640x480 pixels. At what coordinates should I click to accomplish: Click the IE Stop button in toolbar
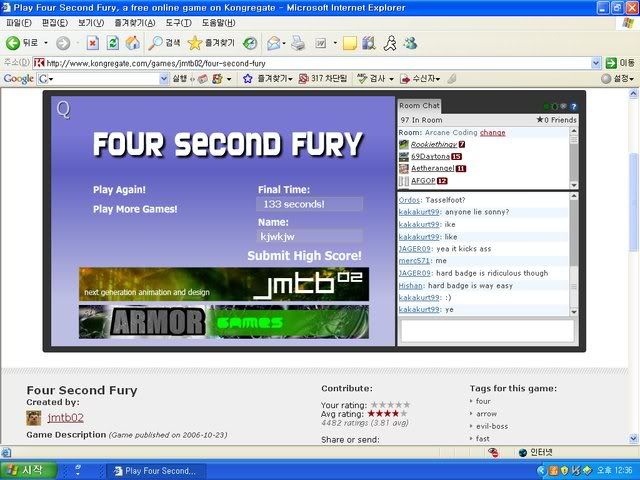point(93,43)
